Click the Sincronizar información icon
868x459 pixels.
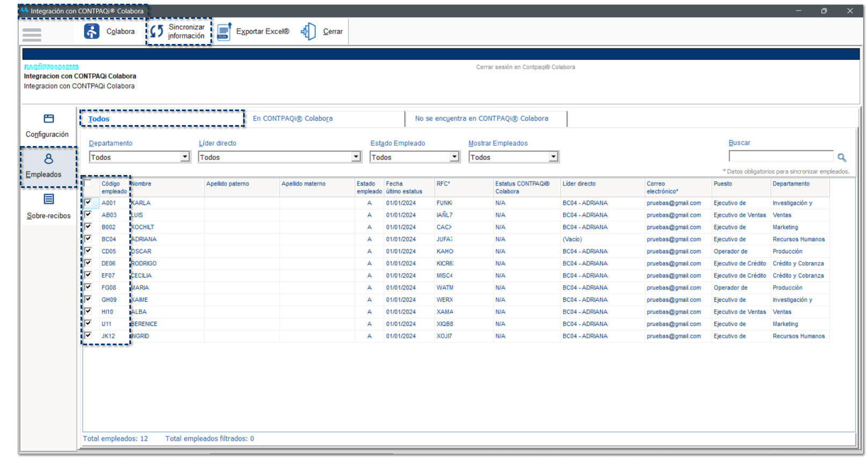(156, 32)
